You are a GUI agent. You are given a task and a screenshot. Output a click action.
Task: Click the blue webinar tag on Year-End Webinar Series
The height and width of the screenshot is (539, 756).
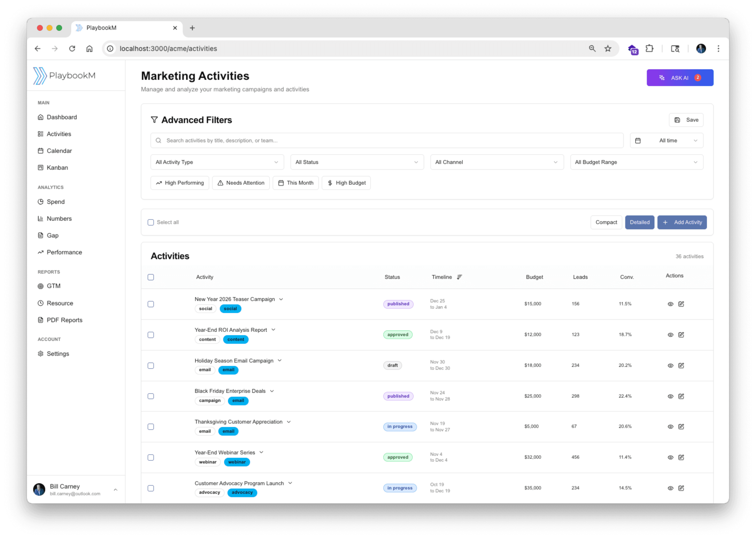[237, 462]
